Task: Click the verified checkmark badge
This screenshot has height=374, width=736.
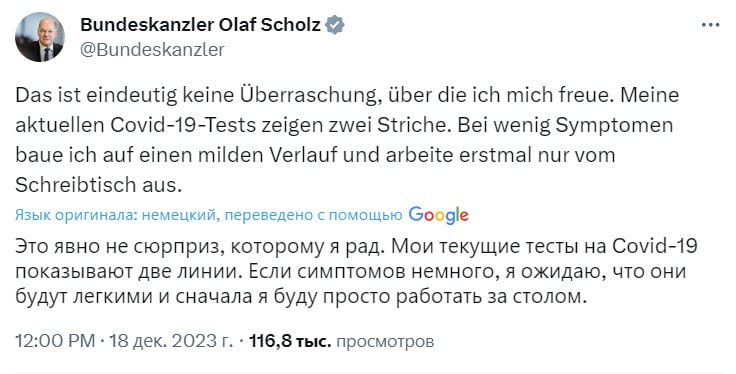Action: (x=335, y=25)
